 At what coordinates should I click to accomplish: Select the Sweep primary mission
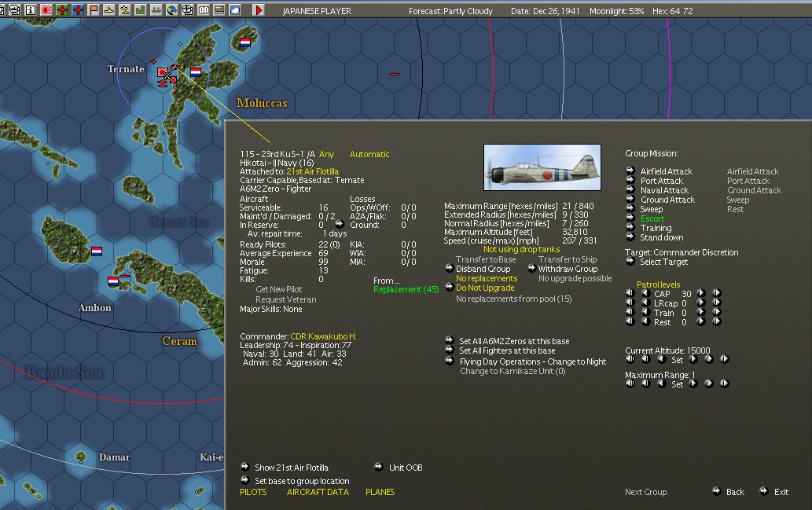point(651,209)
